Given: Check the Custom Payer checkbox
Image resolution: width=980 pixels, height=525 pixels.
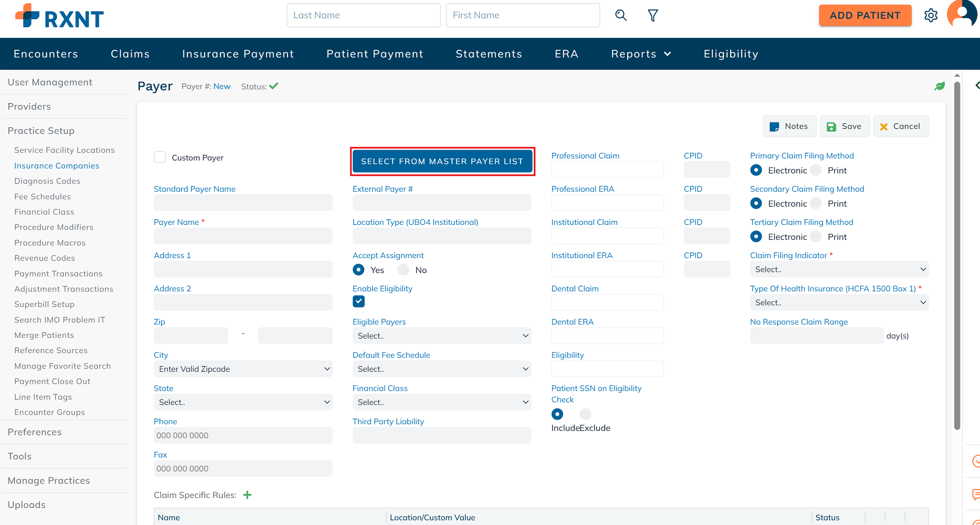Looking at the screenshot, I should [160, 158].
